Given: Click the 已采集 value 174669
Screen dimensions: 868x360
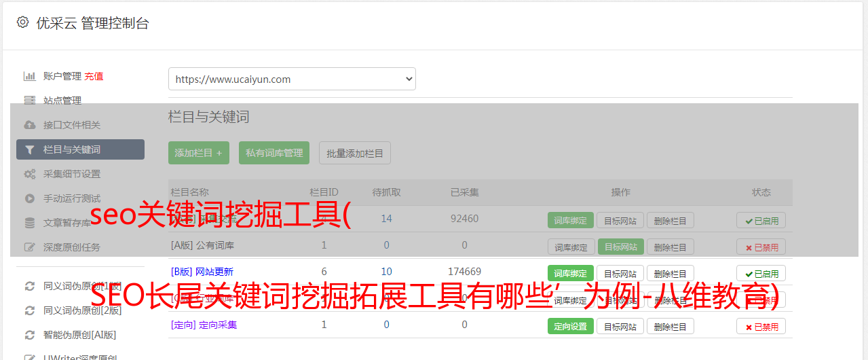Looking at the screenshot, I should click(465, 272).
